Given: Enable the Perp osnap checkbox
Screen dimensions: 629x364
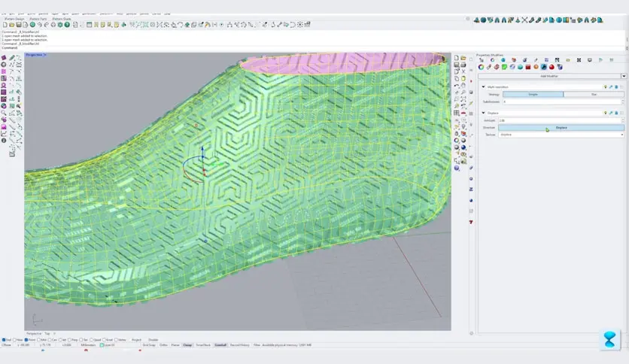Looking at the screenshot, I should tap(69, 339).
